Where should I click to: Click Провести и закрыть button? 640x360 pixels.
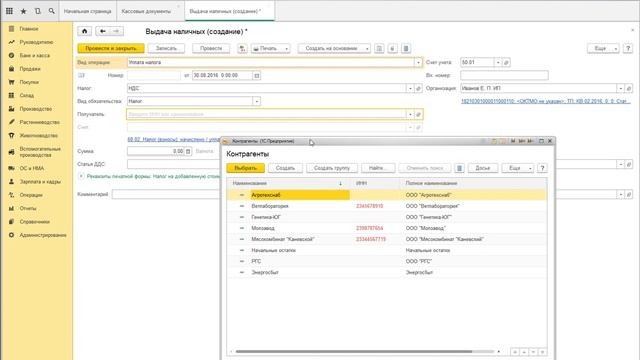point(111,49)
